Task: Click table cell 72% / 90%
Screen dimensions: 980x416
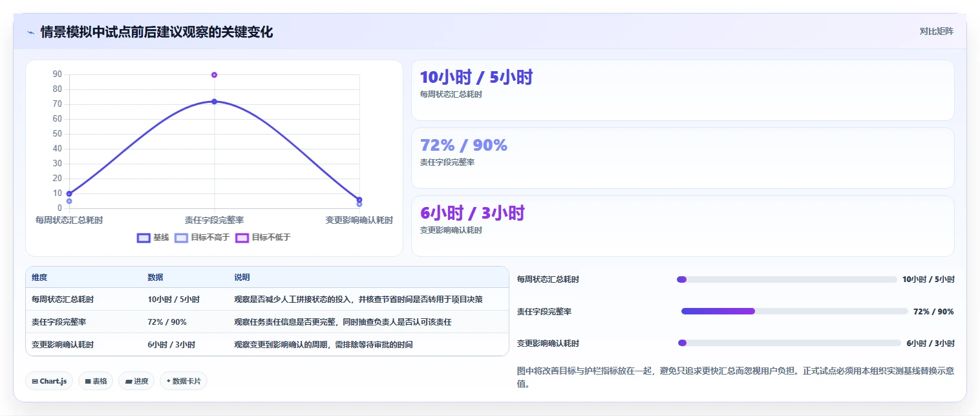Action: [167, 322]
